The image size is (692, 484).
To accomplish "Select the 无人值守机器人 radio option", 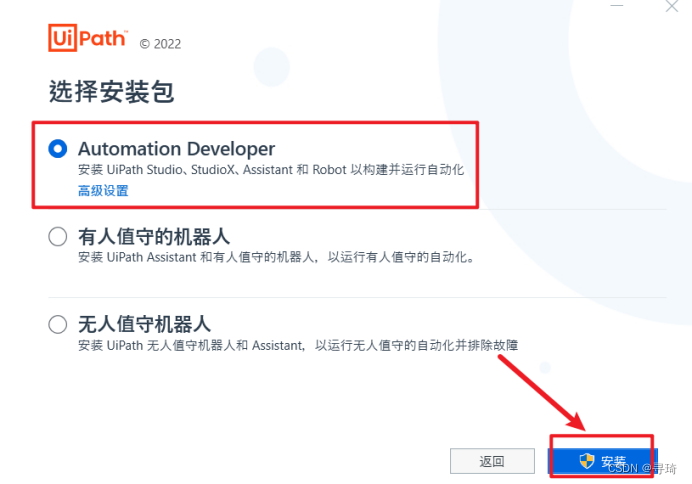I will (x=58, y=325).
